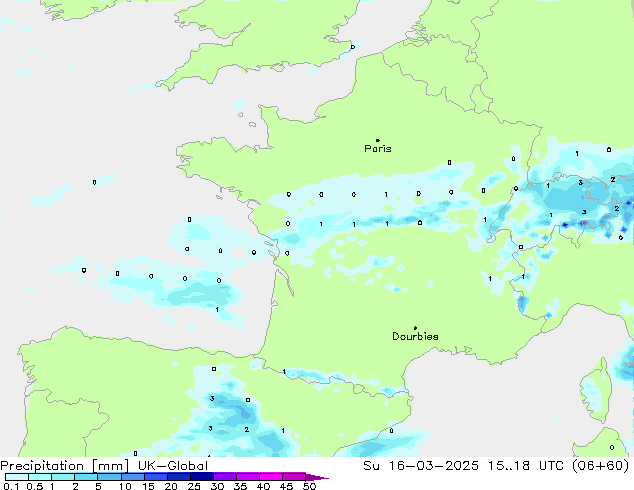634x490 pixels.
Task: Click the '30' legend scale label
Action: pyautogui.click(x=217, y=486)
